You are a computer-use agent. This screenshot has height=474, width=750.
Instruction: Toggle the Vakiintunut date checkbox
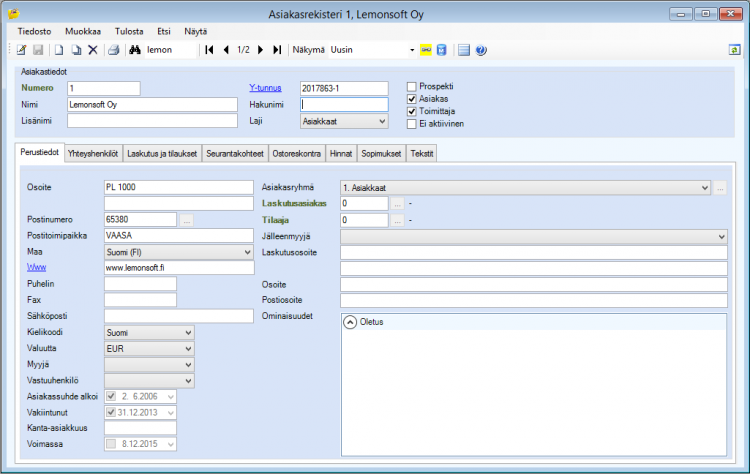point(111,412)
